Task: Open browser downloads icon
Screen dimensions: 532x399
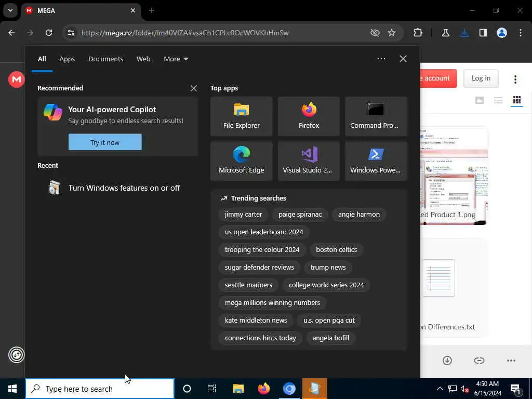Action: pos(464,33)
